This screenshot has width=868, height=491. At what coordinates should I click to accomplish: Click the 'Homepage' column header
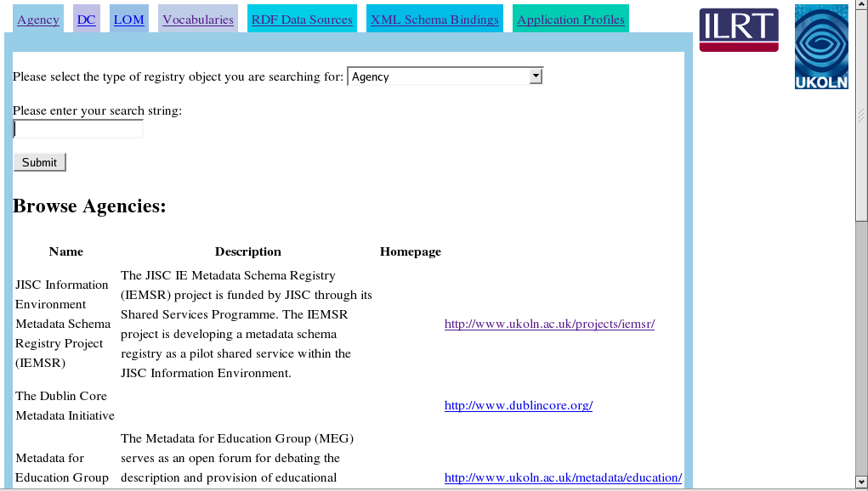[x=411, y=251]
